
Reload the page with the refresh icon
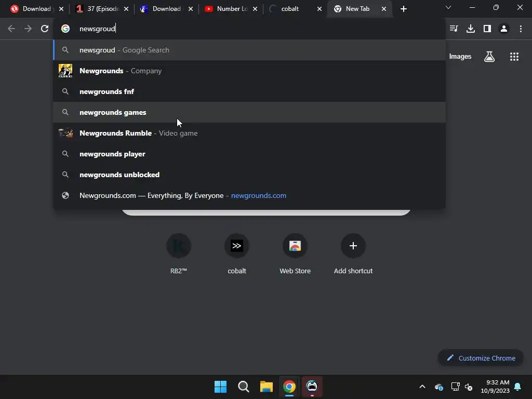[45, 29]
